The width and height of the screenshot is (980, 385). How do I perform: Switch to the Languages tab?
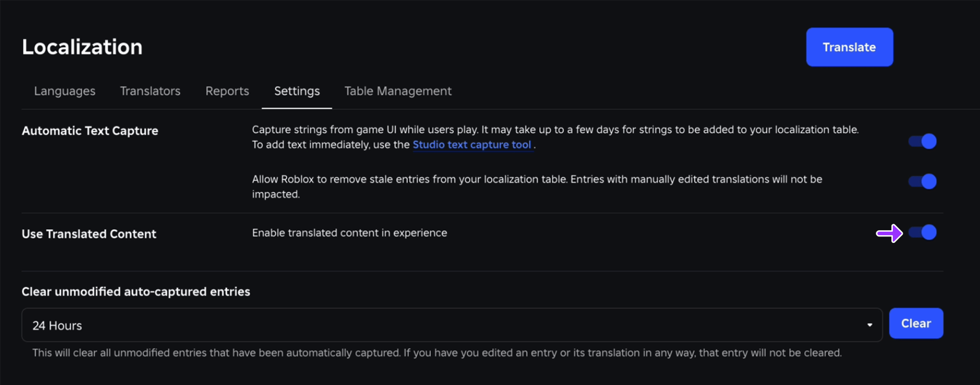(65, 91)
